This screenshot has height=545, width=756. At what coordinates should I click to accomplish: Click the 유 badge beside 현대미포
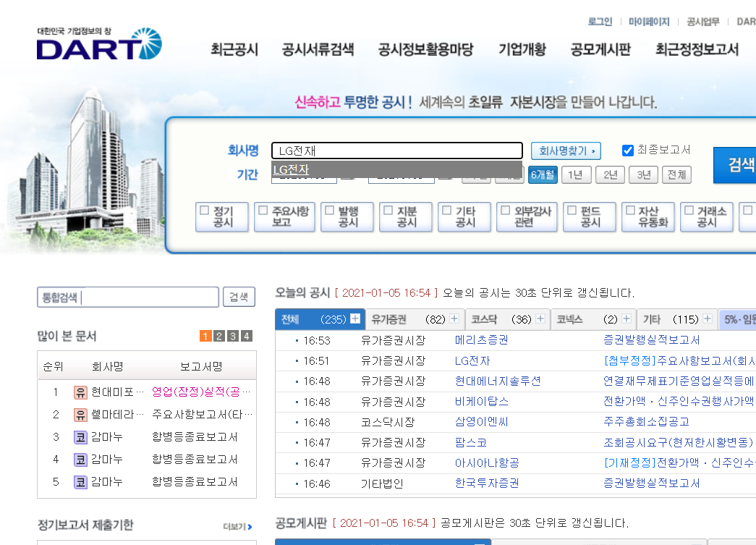pyautogui.click(x=80, y=392)
